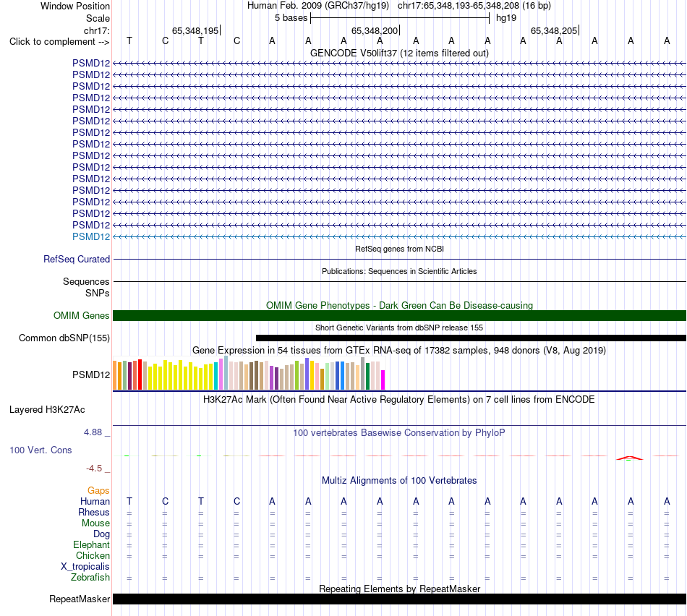Click the -4.5 PhyloP lower value
Viewport: 687px width, 616px height.
click(94, 469)
